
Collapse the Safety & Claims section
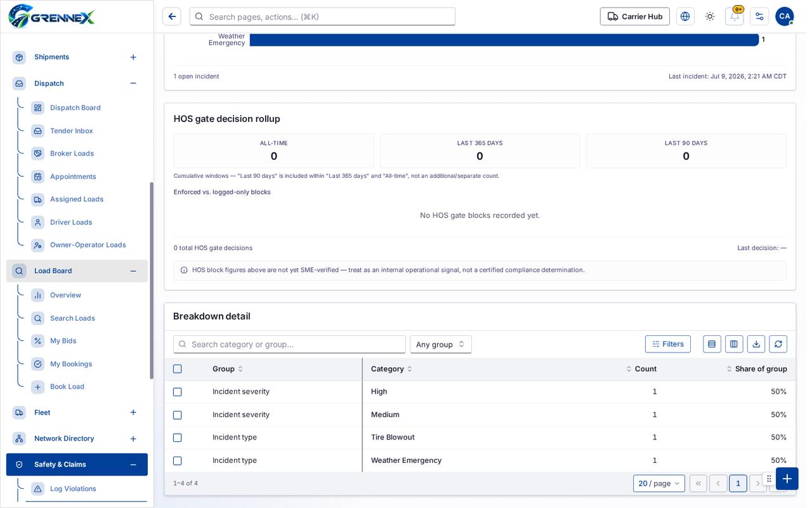click(133, 465)
